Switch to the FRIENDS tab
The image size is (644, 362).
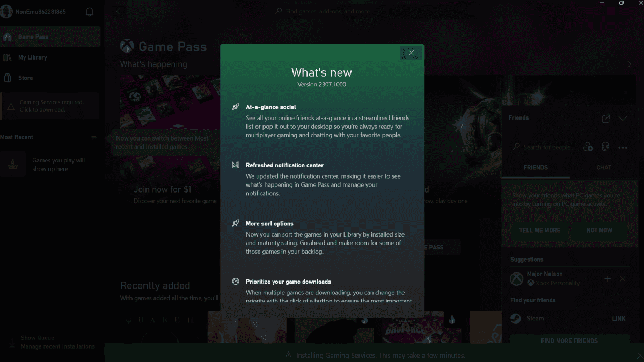(536, 168)
